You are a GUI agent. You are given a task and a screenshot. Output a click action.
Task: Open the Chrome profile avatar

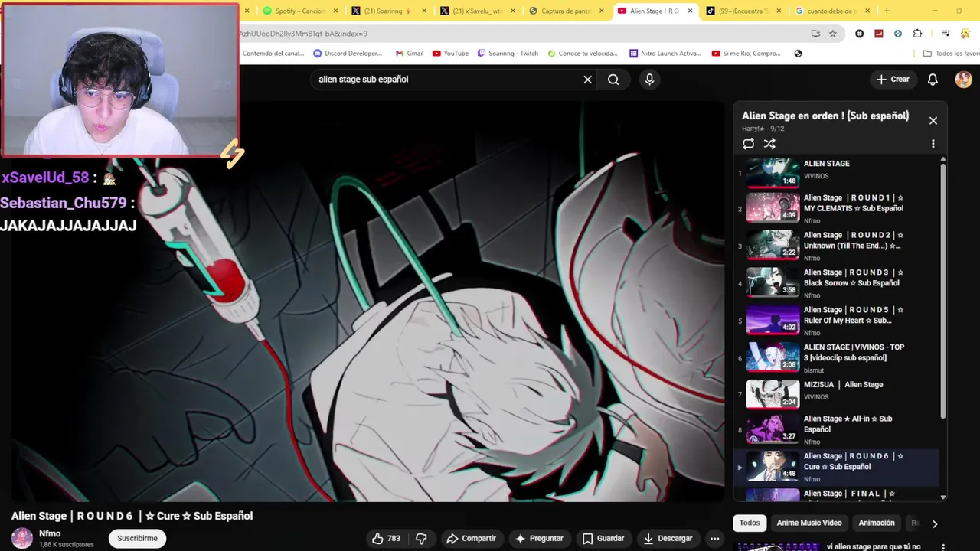(965, 34)
